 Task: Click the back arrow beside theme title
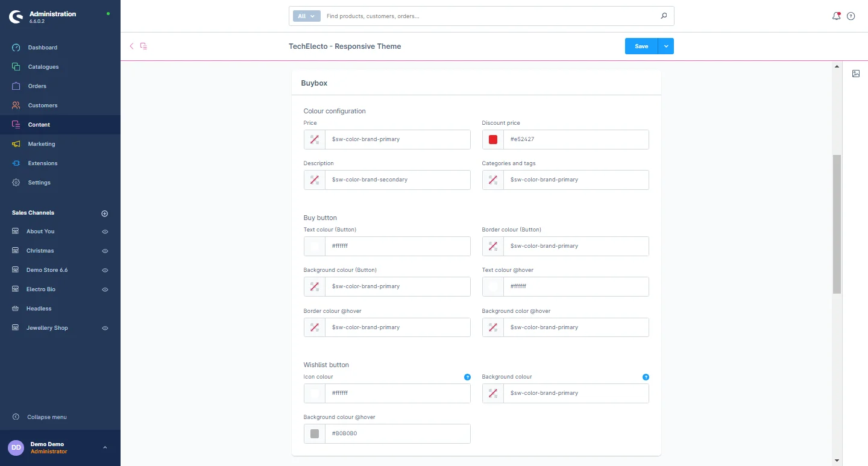pyautogui.click(x=131, y=46)
